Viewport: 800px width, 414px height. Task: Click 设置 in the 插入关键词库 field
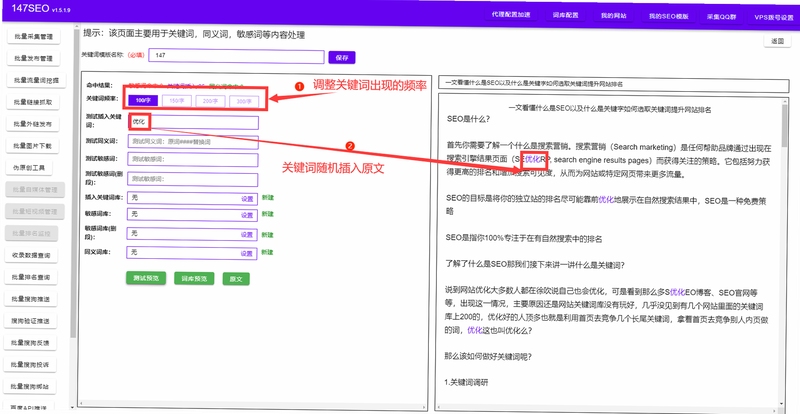(x=247, y=199)
